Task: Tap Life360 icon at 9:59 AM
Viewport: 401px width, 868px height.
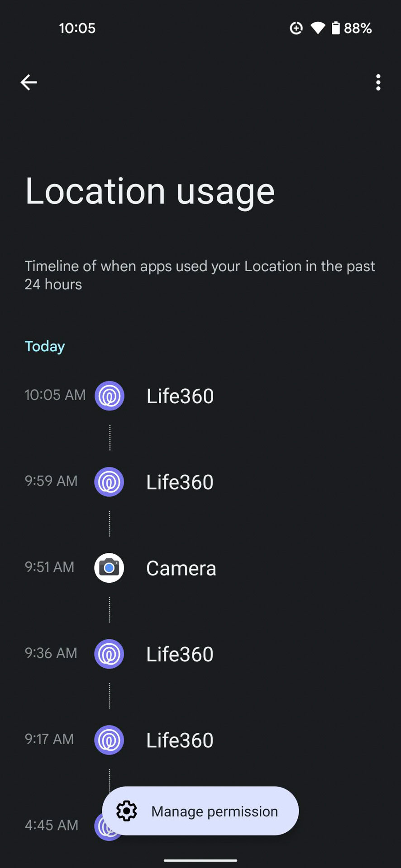Action: click(x=109, y=482)
